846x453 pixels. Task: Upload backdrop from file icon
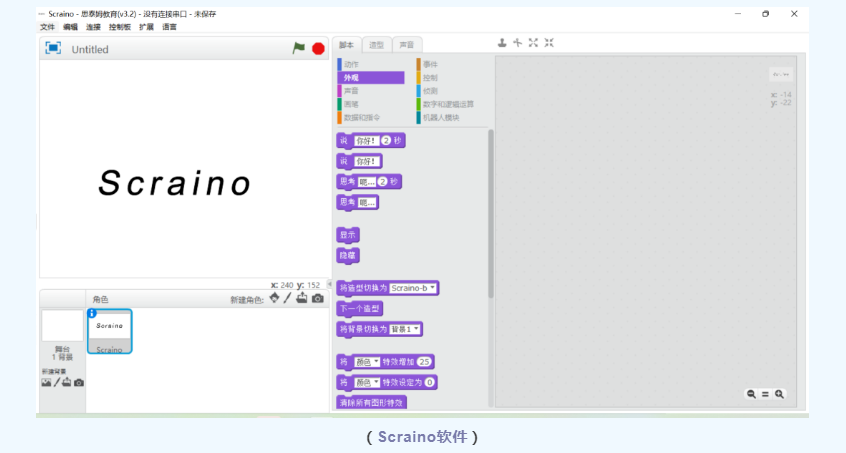(x=66, y=382)
